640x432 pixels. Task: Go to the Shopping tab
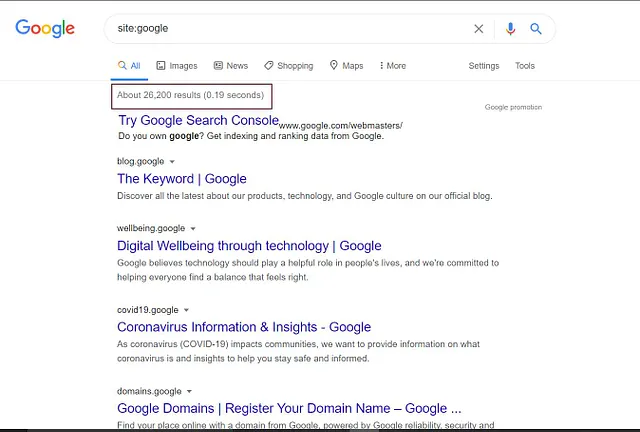tap(289, 66)
